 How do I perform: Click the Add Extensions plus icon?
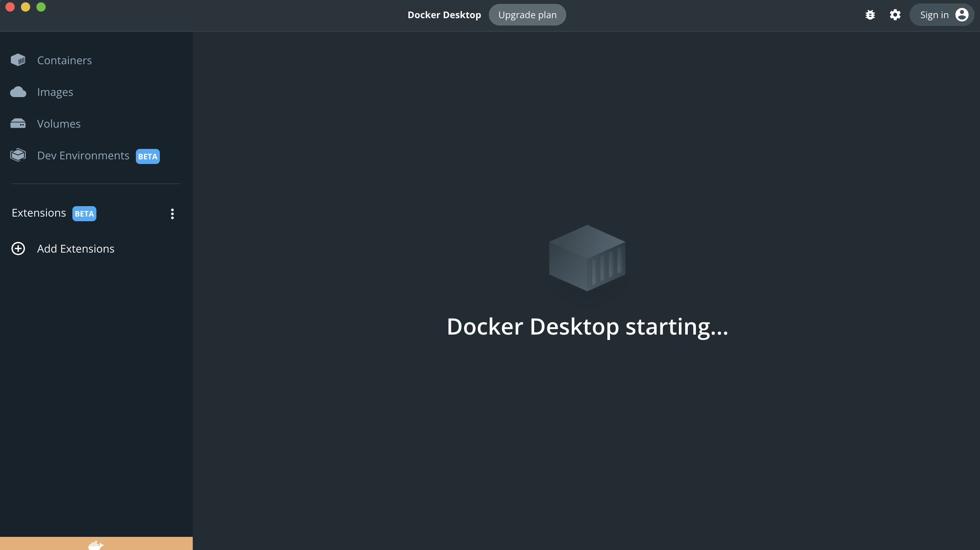[x=18, y=249]
